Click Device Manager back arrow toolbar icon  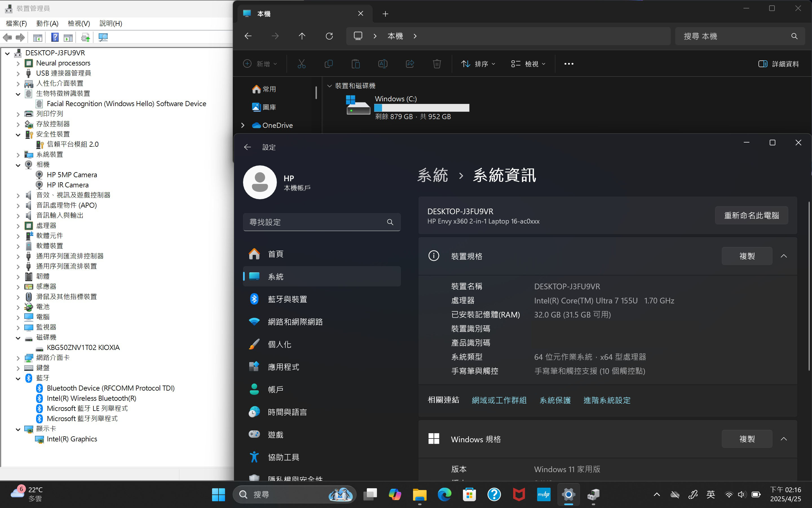[x=7, y=37]
